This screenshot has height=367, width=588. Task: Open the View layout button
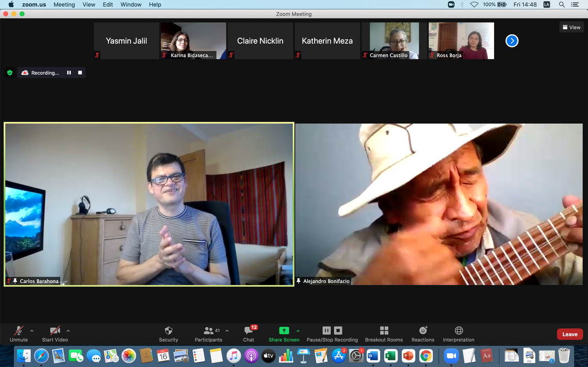(x=571, y=27)
